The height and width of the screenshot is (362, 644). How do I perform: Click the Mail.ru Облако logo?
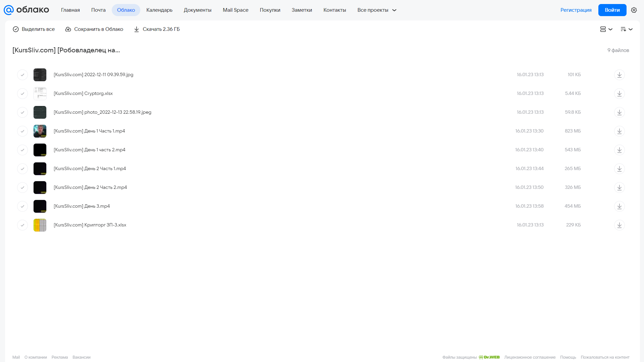click(26, 10)
